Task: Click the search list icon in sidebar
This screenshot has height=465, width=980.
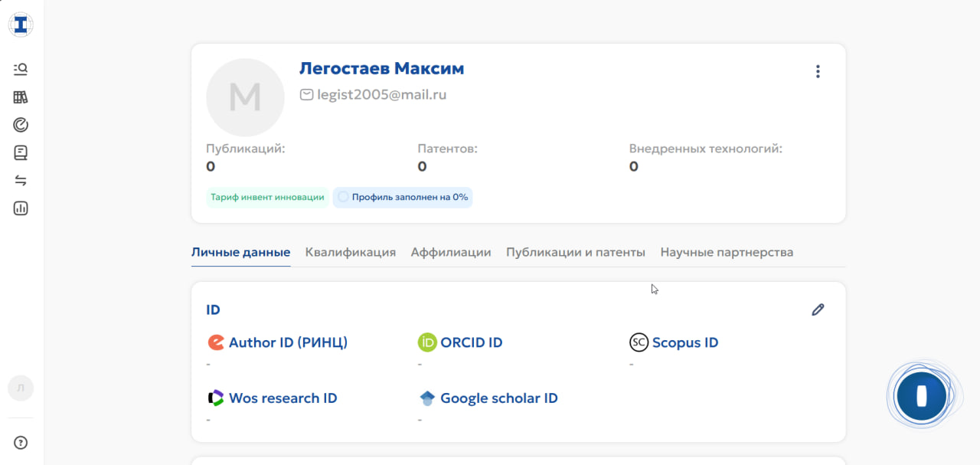Action: [x=21, y=69]
